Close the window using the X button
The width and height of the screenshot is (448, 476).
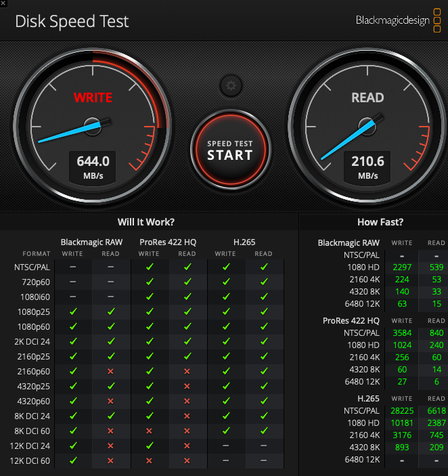coord(3,3)
